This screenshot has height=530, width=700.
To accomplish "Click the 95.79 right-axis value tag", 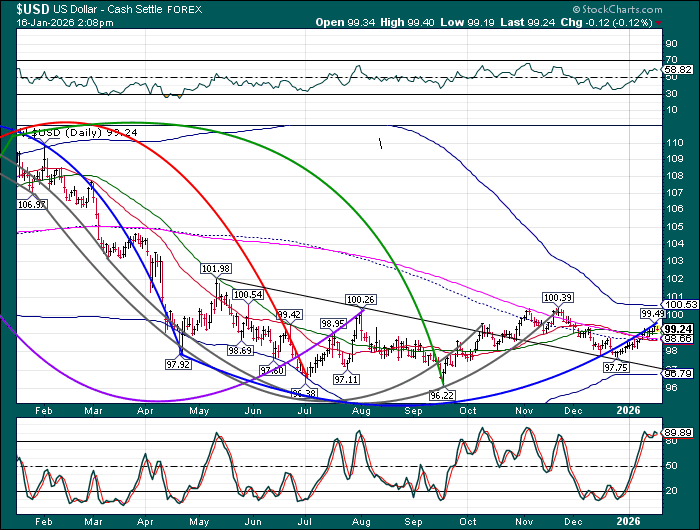I will [679, 373].
